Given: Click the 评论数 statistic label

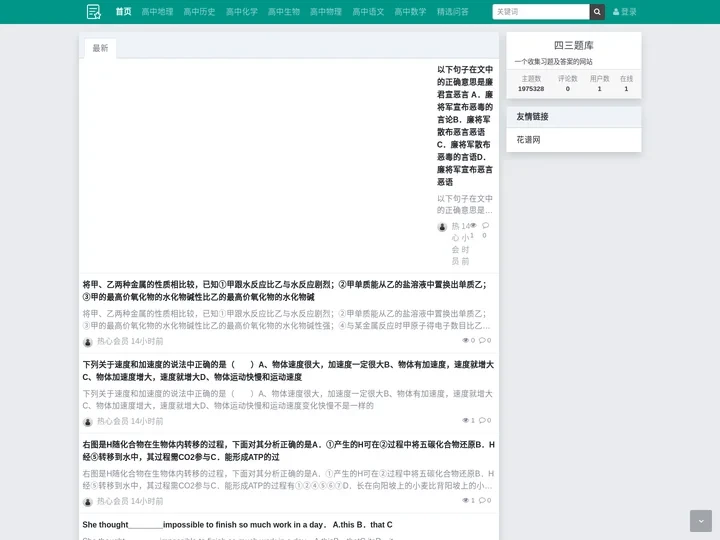Looking at the screenshot, I should coord(568,79).
